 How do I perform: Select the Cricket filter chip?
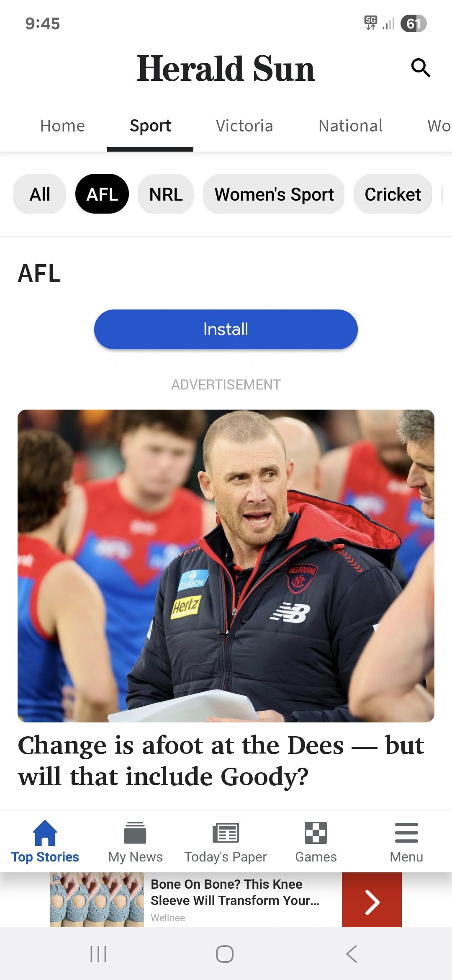click(x=393, y=194)
